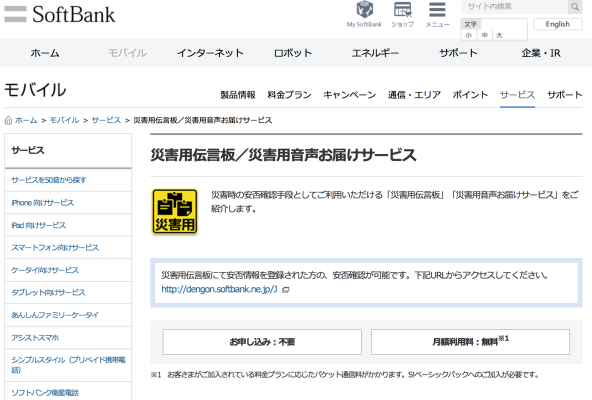592x400 pixels.
Task: Open iPhone 向けサービス sidebar link
Action: 68,203
